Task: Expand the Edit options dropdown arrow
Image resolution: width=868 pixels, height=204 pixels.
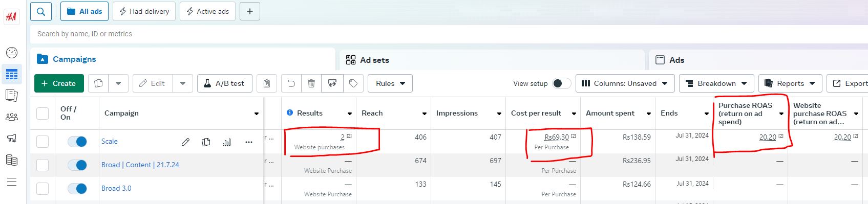Action: point(183,83)
